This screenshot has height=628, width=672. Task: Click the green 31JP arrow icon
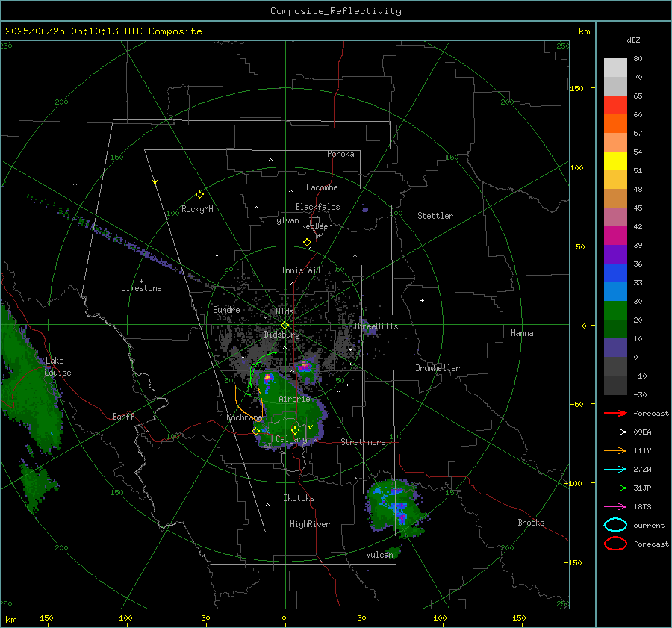click(x=615, y=488)
